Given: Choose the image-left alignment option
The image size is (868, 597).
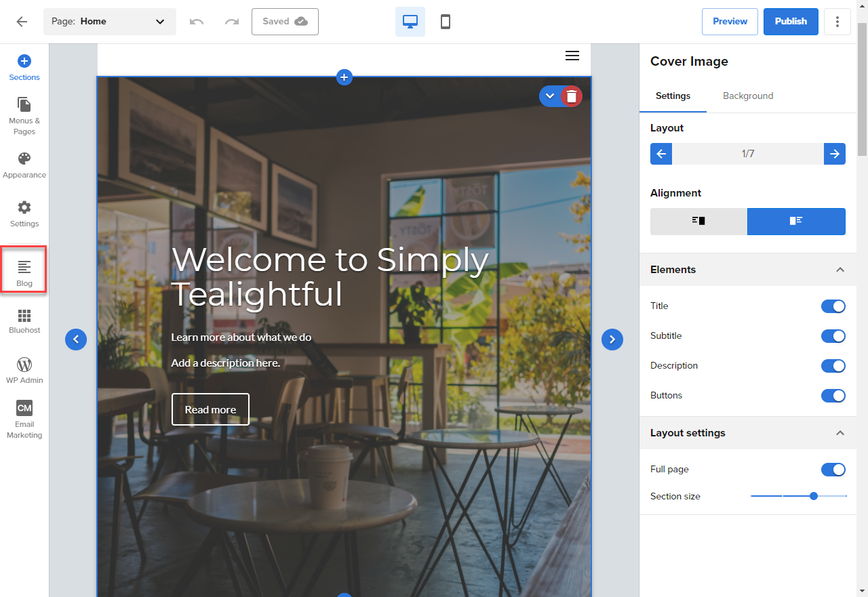Looking at the screenshot, I should tap(796, 222).
